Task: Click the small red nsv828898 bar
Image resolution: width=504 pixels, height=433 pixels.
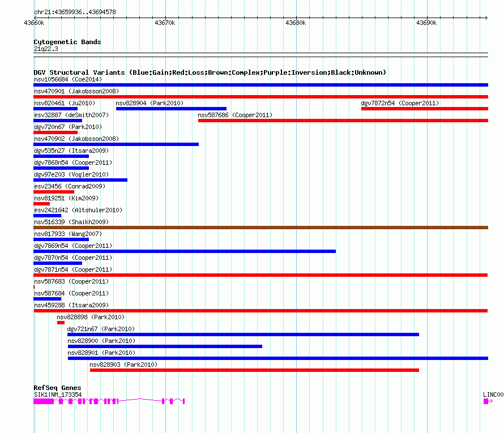Action: pyautogui.click(x=61, y=323)
